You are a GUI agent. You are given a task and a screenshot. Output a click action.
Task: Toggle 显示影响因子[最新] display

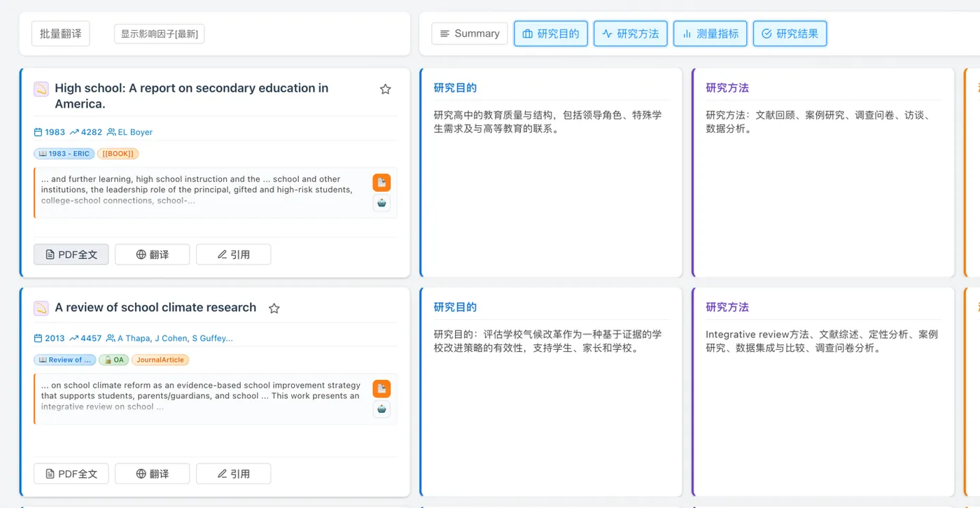click(159, 33)
